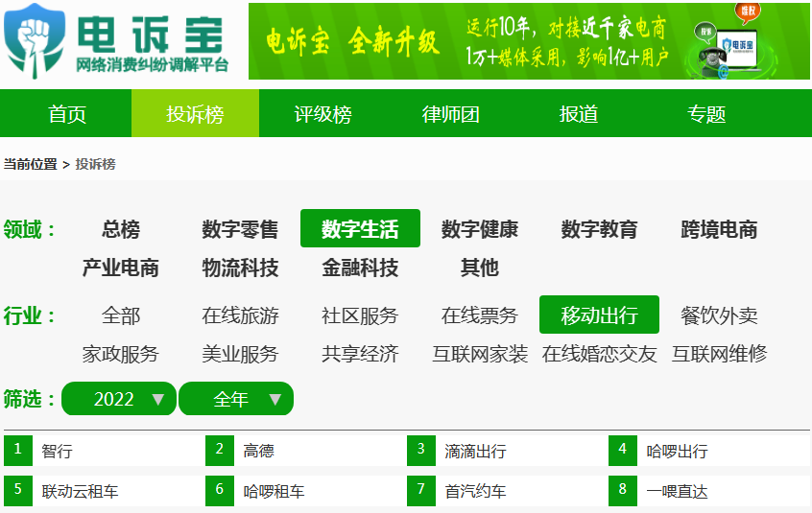Select the 投诉榜 navigation tab
This screenshot has height=513, width=812.
[195, 114]
